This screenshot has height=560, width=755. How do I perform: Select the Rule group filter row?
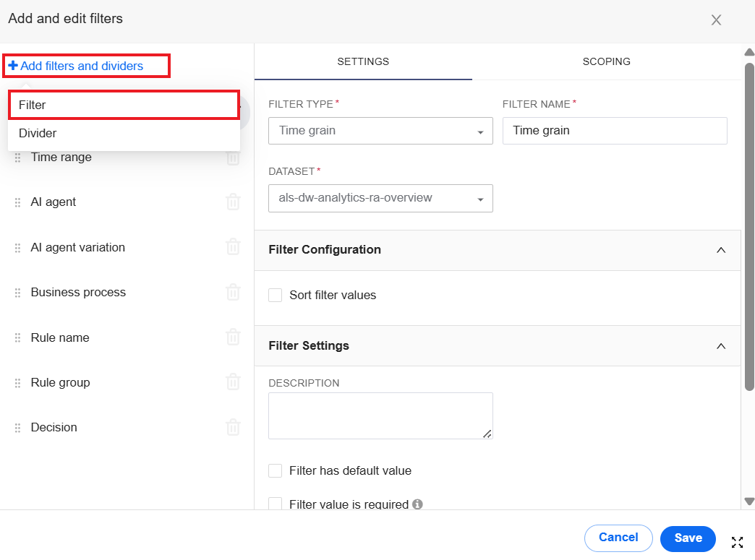pos(127,382)
